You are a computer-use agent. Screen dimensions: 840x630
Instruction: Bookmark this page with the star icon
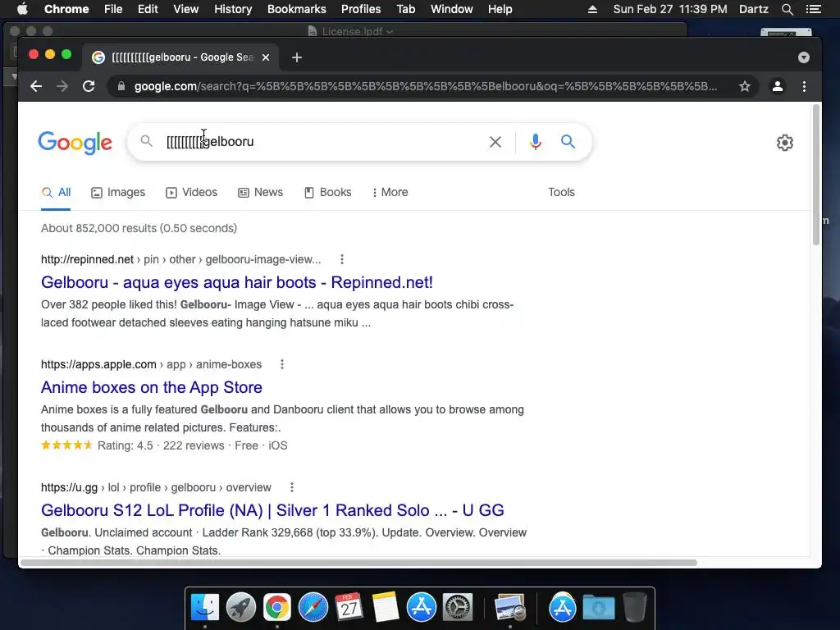coord(745,86)
